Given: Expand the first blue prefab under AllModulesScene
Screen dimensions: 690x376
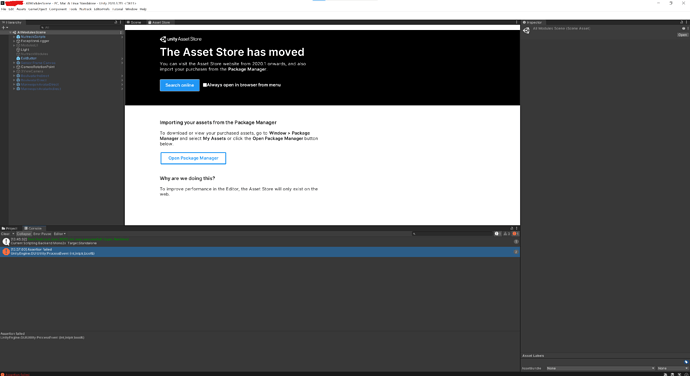Looking at the screenshot, I should 14,37.
